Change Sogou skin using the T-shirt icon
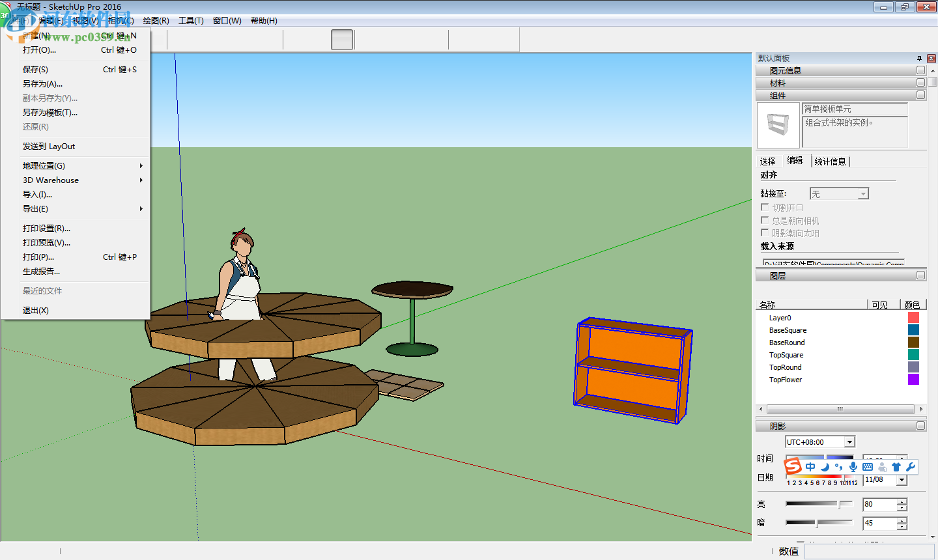Screen dimensions: 938x560 896,466
